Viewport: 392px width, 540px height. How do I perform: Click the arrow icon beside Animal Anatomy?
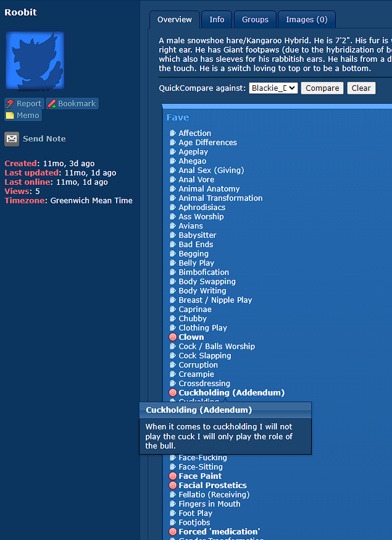pos(173,188)
